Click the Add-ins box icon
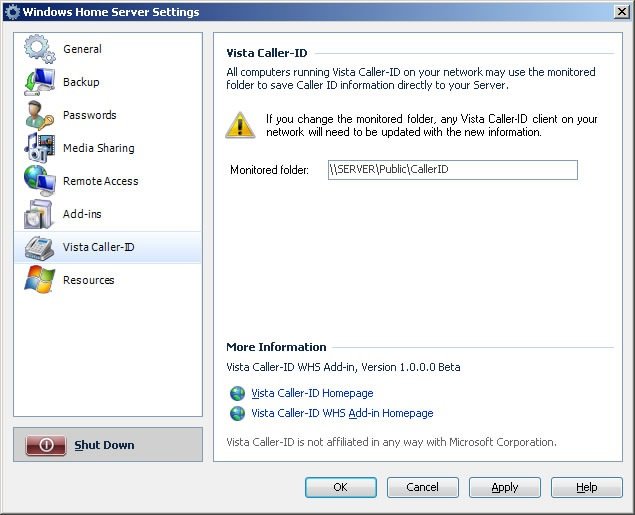 click(x=38, y=214)
